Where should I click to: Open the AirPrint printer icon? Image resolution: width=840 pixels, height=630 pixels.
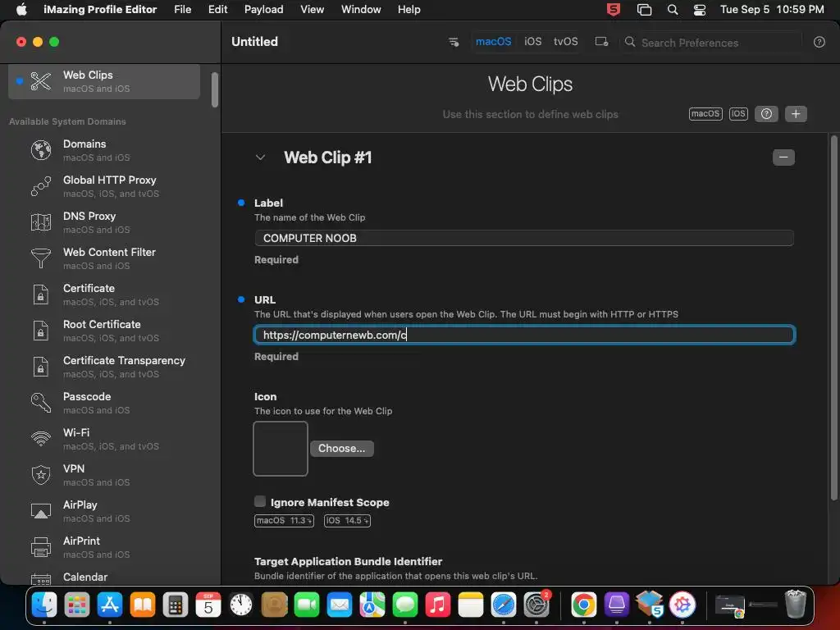pos(41,547)
